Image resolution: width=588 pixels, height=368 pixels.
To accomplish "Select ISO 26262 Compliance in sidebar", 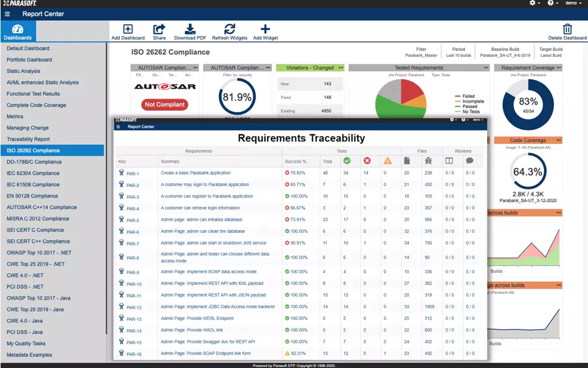I will coord(52,151).
